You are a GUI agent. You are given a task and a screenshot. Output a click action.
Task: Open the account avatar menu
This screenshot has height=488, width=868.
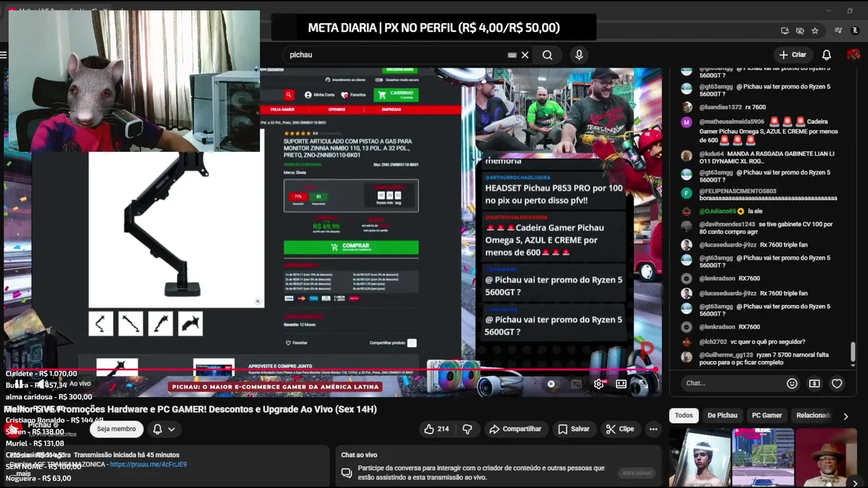854,55
